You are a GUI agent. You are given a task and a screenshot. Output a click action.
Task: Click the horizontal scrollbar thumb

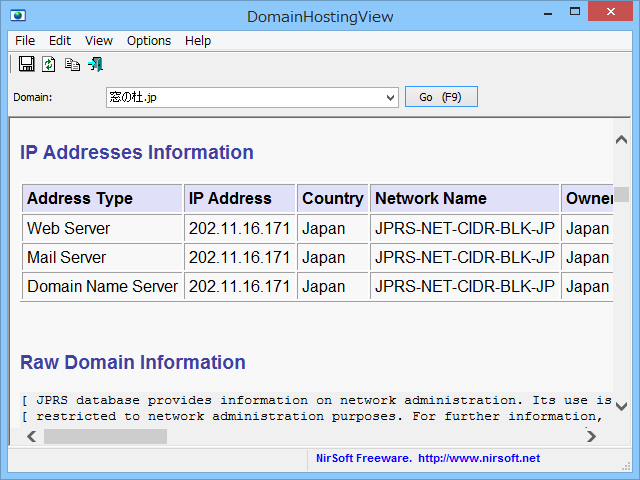click(105, 437)
